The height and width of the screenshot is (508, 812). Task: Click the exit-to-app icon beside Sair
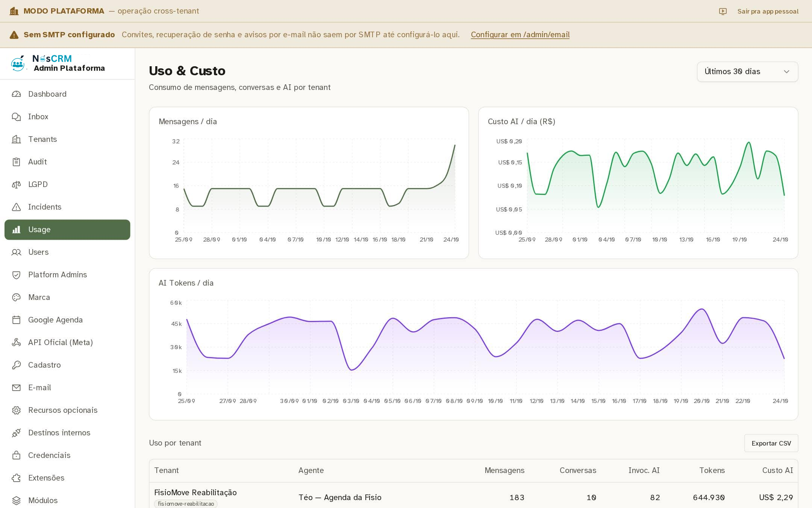pos(723,11)
